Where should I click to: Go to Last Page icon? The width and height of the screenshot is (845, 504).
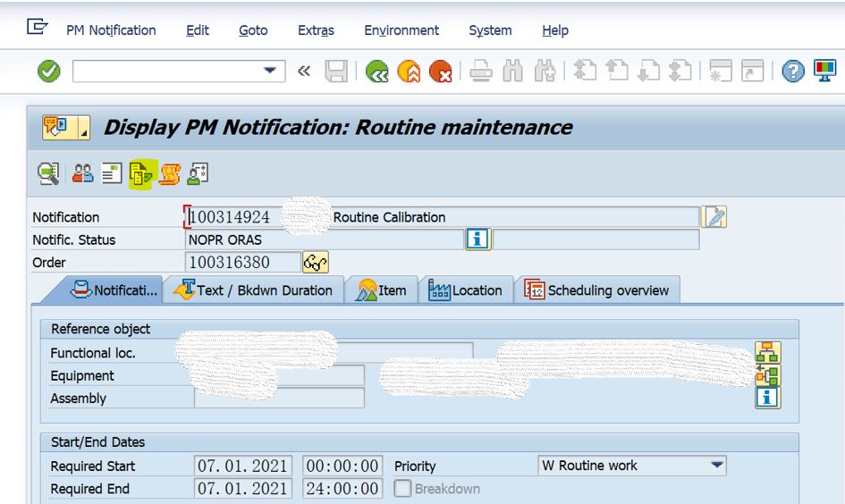pos(680,71)
